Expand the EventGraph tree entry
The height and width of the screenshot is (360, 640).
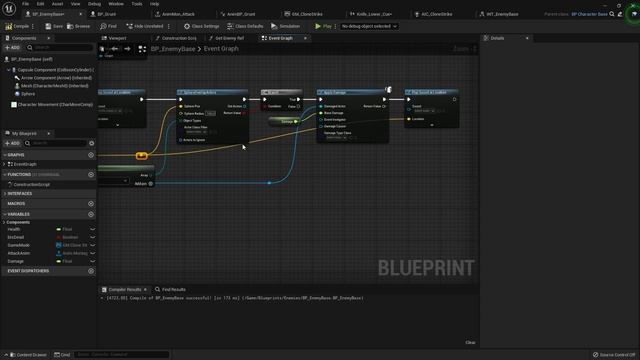(4, 164)
